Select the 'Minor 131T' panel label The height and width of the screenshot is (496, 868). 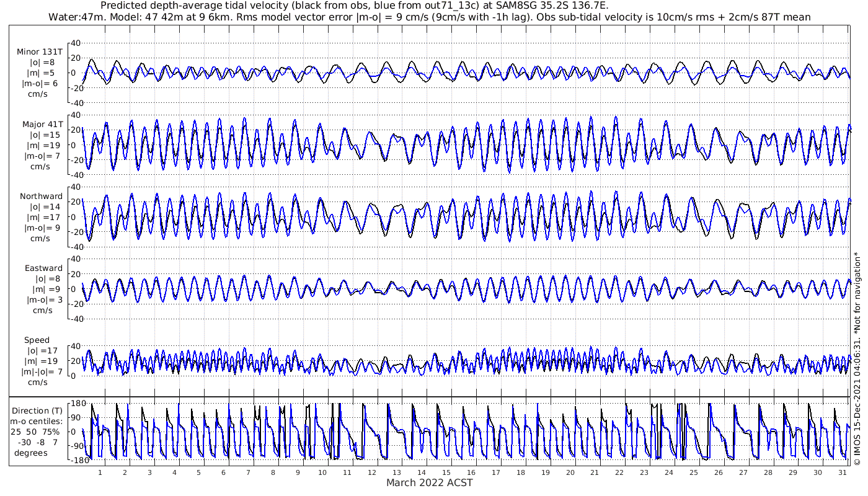point(40,52)
